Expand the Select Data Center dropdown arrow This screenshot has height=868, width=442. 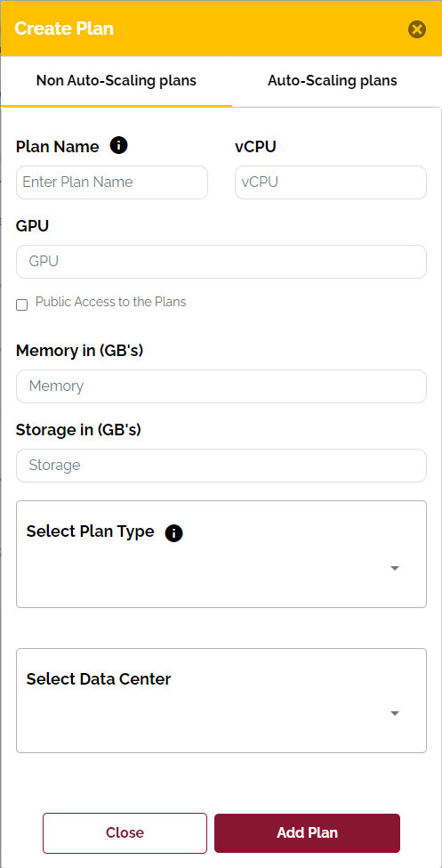[395, 714]
